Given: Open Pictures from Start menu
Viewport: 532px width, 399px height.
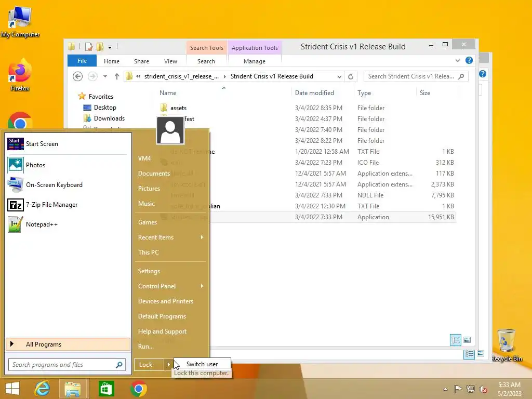Looking at the screenshot, I should tap(149, 189).
